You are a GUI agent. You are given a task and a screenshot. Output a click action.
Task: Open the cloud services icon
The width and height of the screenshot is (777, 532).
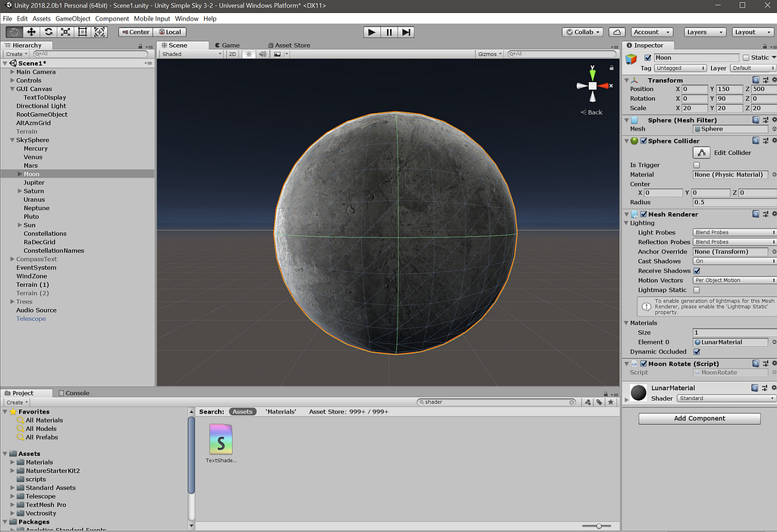coord(618,32)
